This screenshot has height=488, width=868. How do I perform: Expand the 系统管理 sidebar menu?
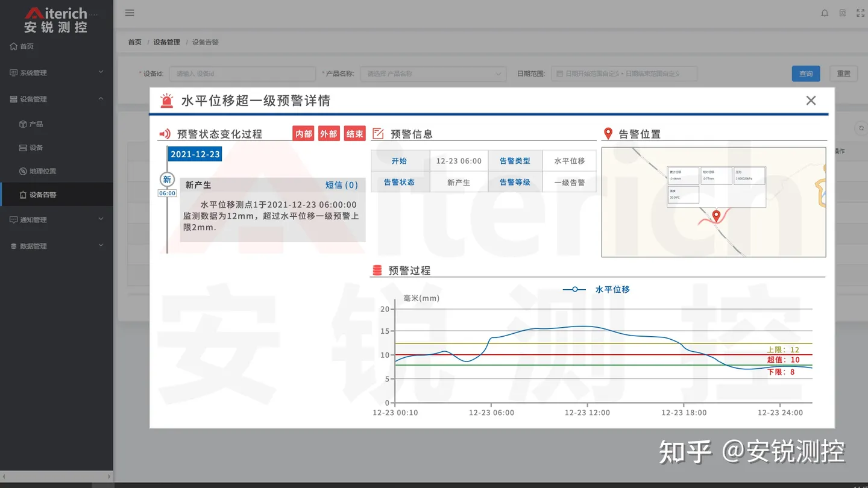pyautogui.click(x=57, y=72)
